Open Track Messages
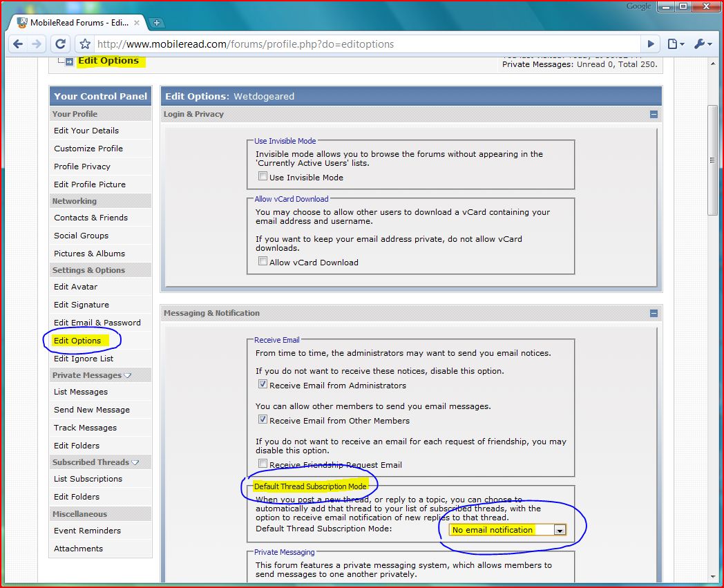 (x=86, y=428)
